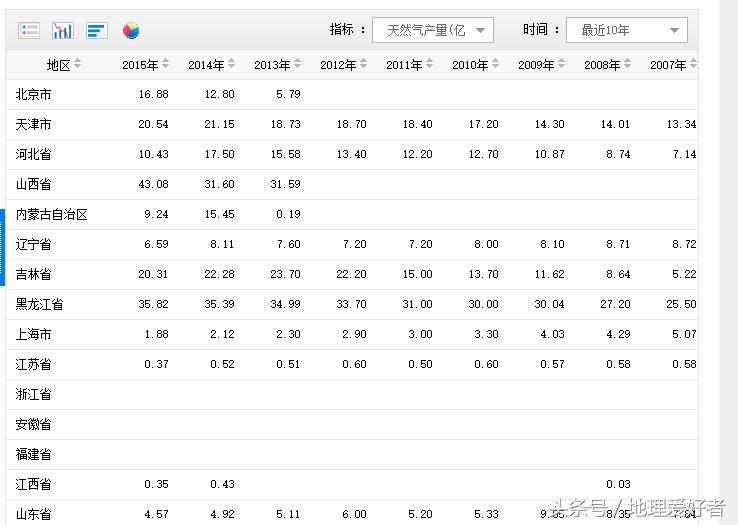Click 吉林省 2011 value 15.00
Viewport: 738px width, 525px height.
tap(417, 274)
